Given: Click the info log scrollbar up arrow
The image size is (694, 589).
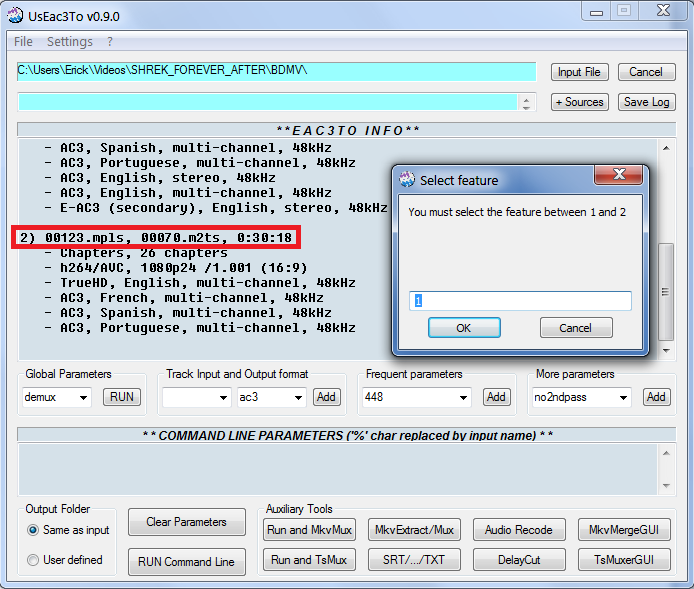Looking at the screenshot, I should pyautogui.click(x=666, y=148).
